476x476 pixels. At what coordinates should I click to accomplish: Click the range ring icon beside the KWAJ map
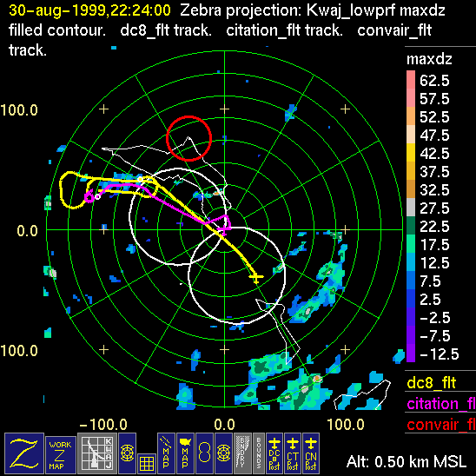pyautogui.click(x=127, y=453)
